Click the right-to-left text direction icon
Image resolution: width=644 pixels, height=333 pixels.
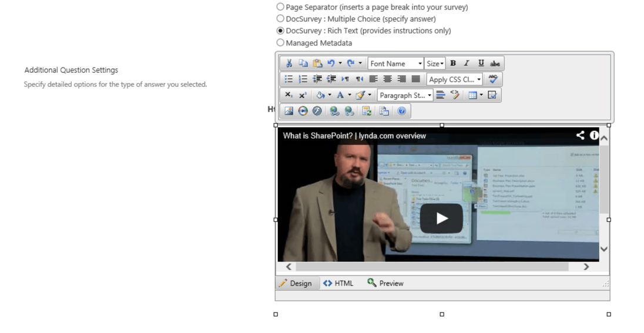click(x=360, y=79)
